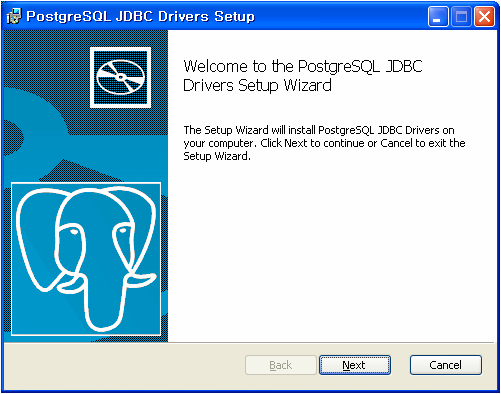Click the installer icon in the title bar
Image resolution: width=501 pixels, height=394 pixels.
click(x=14, y=16)
